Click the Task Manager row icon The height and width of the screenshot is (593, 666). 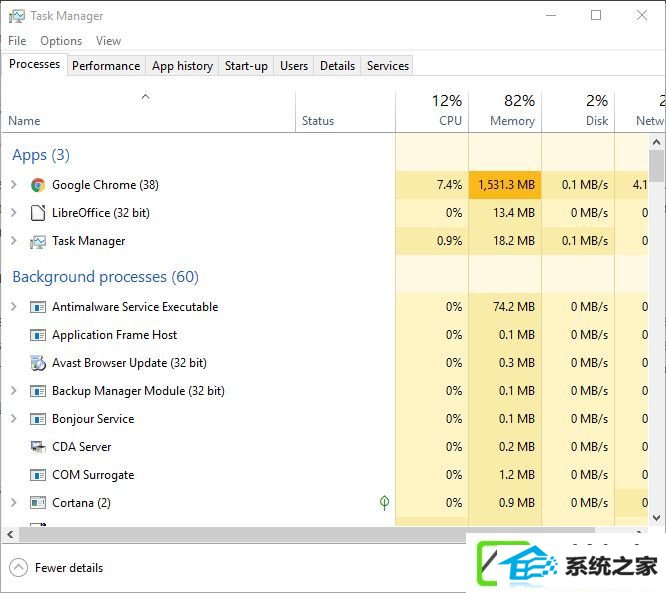[38, 242]
